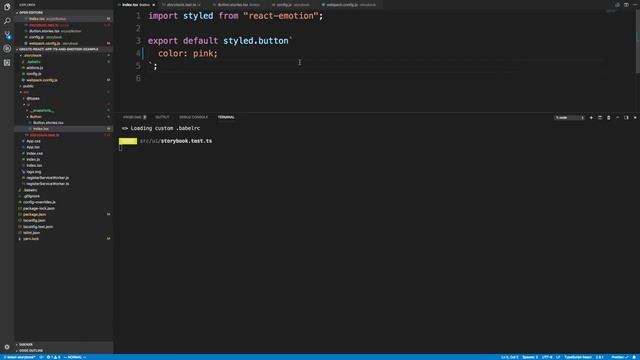Viewport: 640px width, 360px height.
Task: Kill the terminal using the trash icon
Action: tap(609, 118)
